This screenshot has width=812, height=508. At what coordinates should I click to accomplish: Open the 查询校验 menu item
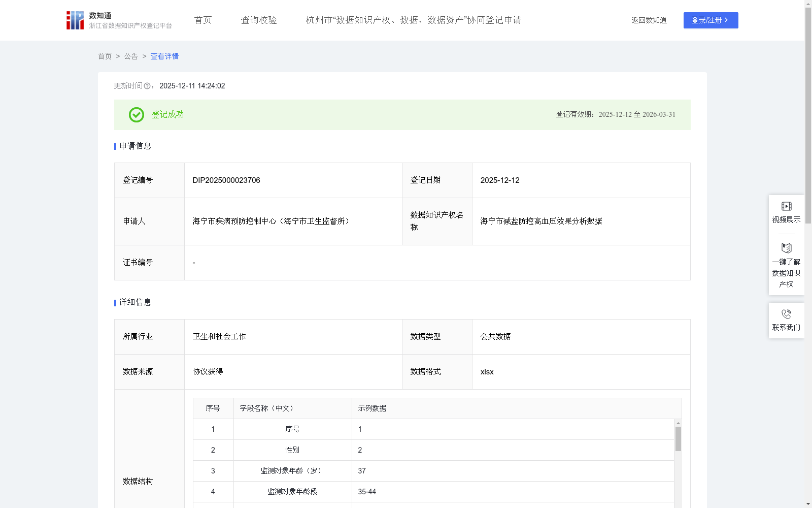click(259, 20)
